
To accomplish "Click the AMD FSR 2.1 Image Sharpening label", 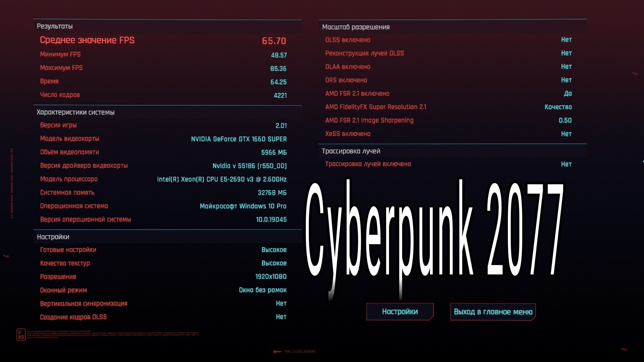I will [x=369, y=120].
